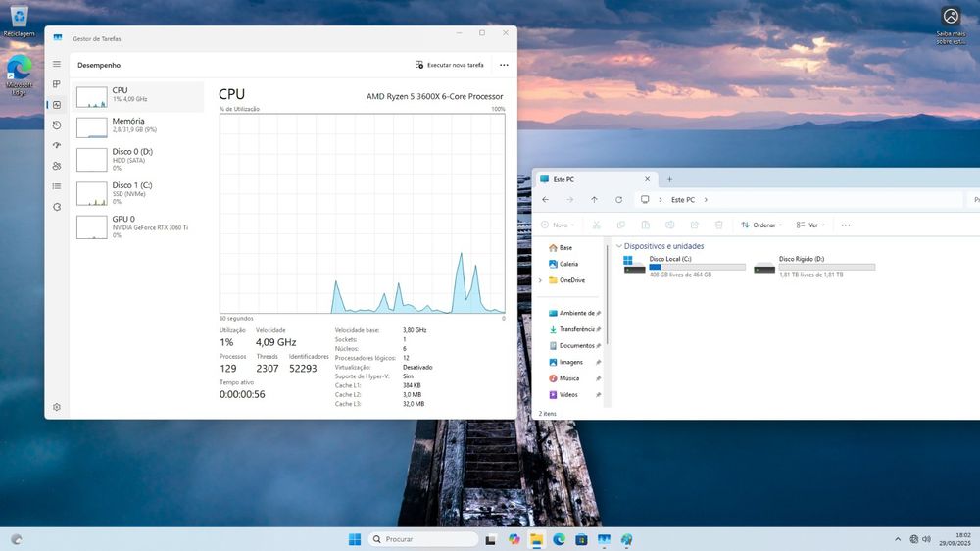This screenshot has height=551, width=980.
Task: Open Task Manager settings gear
Action: point(57,407)
